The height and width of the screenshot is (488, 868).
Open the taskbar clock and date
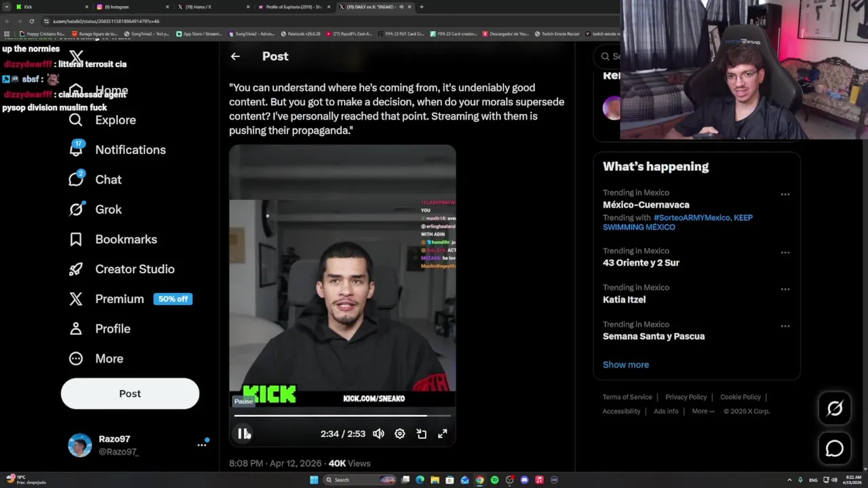852,480
